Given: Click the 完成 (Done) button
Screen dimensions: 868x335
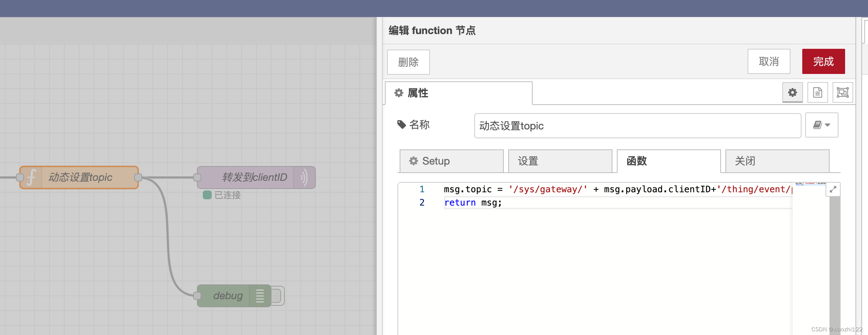Looking at the screenshot, I should (823, 61).
